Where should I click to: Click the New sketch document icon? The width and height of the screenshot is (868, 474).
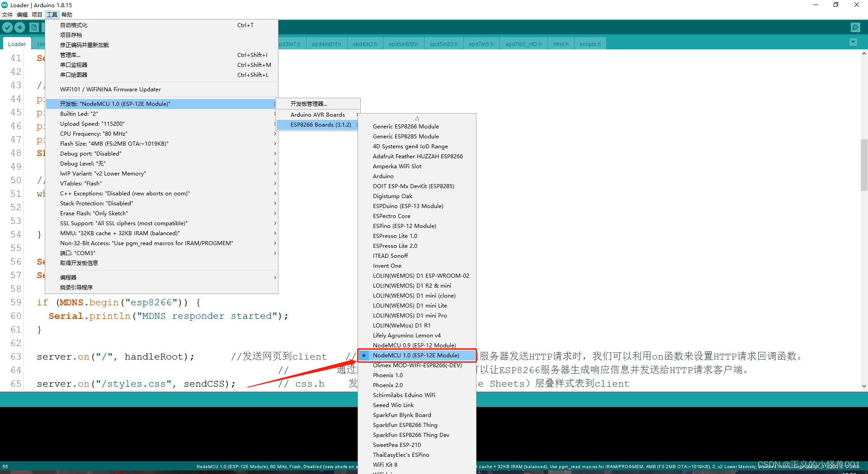coord(34,27)
